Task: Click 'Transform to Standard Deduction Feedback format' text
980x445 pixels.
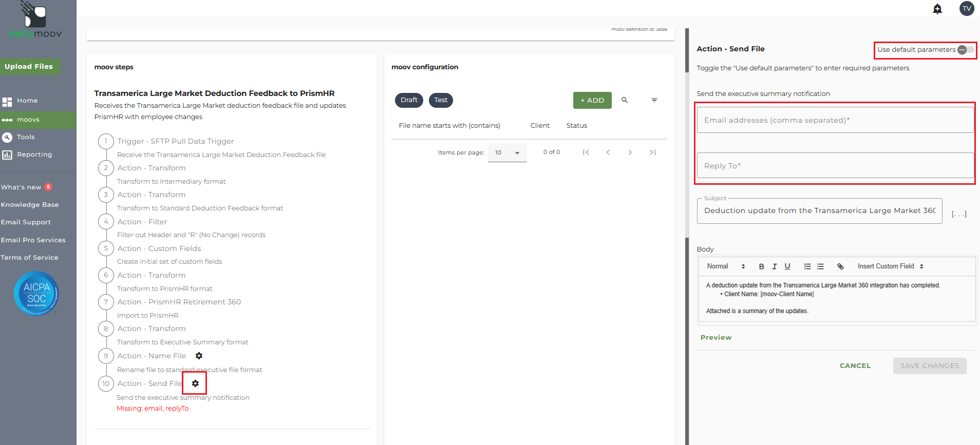Action: [x=200, y=208]
